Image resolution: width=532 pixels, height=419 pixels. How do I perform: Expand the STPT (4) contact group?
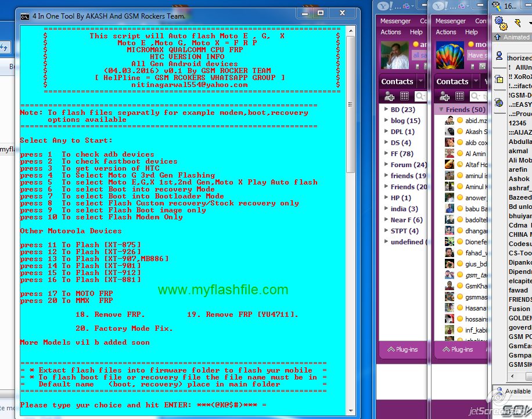coord(386,230)
